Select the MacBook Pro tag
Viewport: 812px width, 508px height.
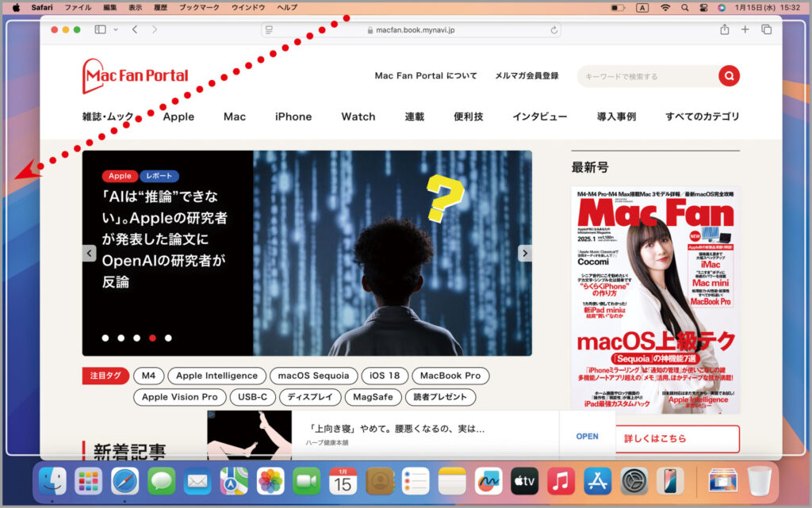tap(450, 376)
